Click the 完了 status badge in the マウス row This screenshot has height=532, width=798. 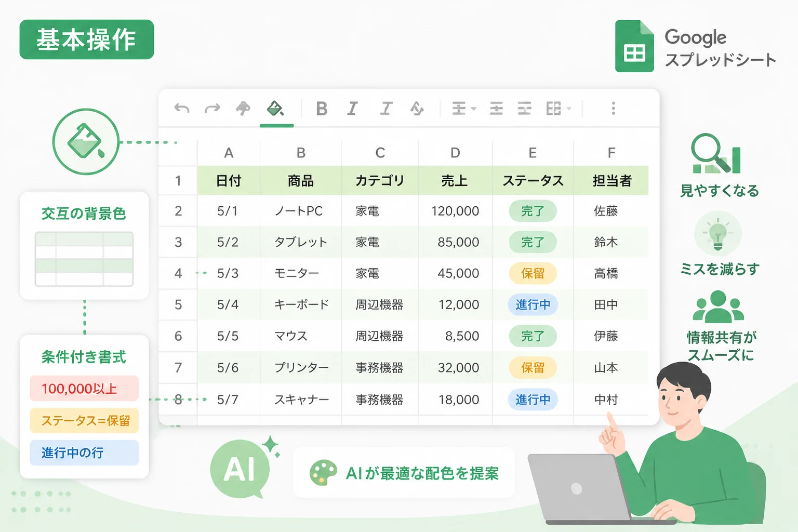pos(533,336)
